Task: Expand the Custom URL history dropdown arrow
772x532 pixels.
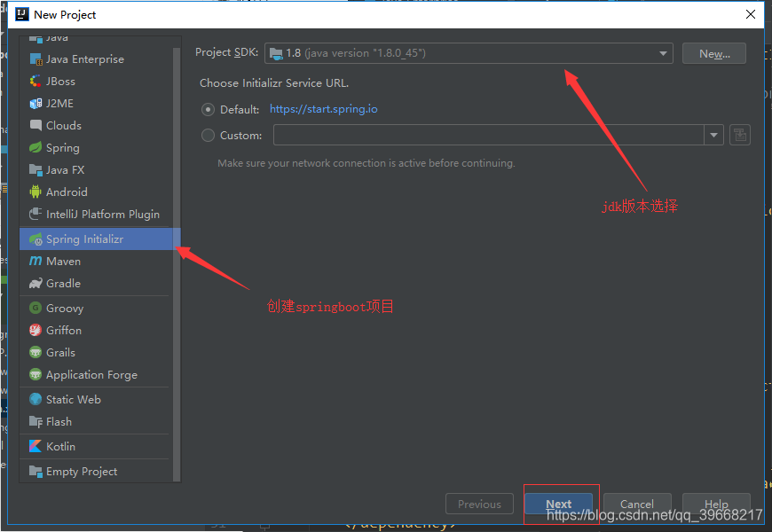Action: pyautogui.click(x=713, y=135)
